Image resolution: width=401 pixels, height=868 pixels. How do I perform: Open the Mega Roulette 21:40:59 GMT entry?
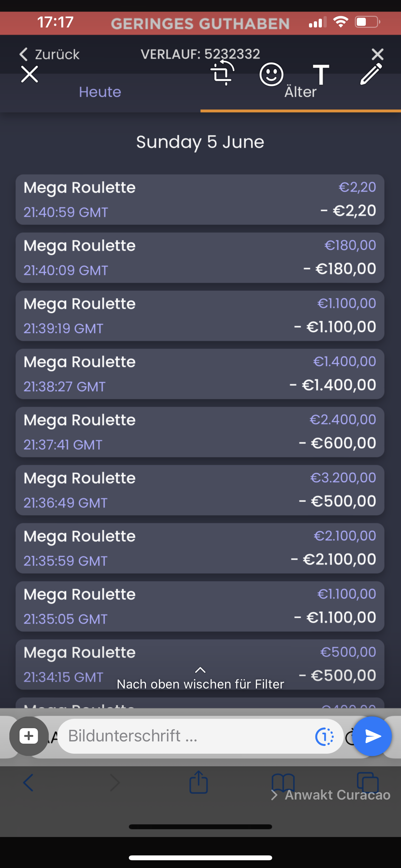pyautogui.click(x=200, y=200)
